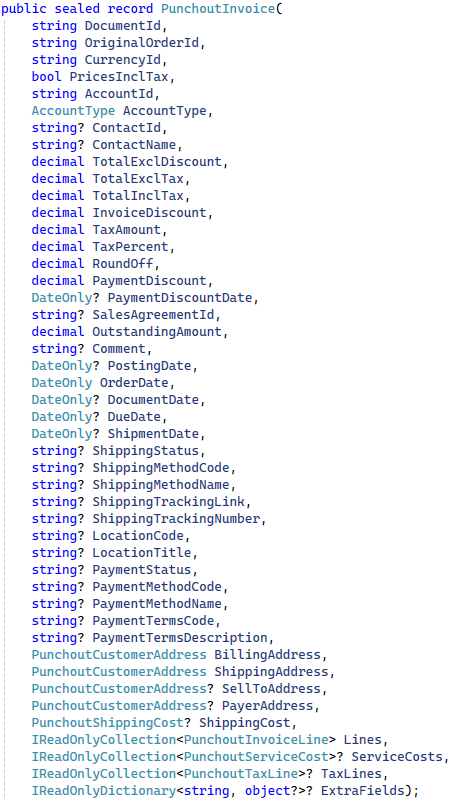Click the ShippingAddress parameter
453x804 pixels.
[x=271, y=671]
